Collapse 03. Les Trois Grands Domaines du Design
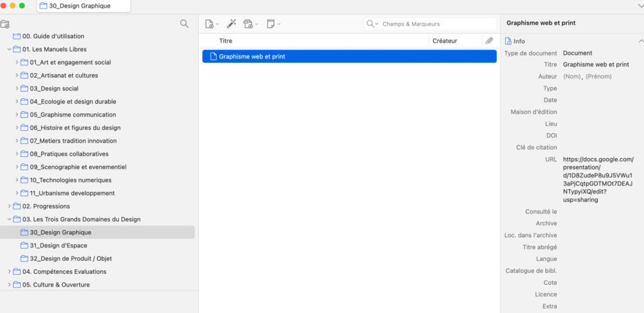This screenshot has width=644, height=313. coord(9,219)
